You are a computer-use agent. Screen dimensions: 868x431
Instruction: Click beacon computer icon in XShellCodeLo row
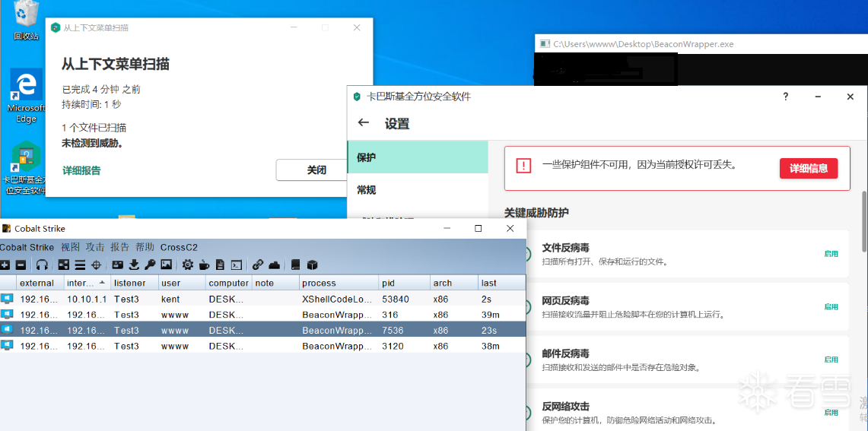(x=6, y=299)
